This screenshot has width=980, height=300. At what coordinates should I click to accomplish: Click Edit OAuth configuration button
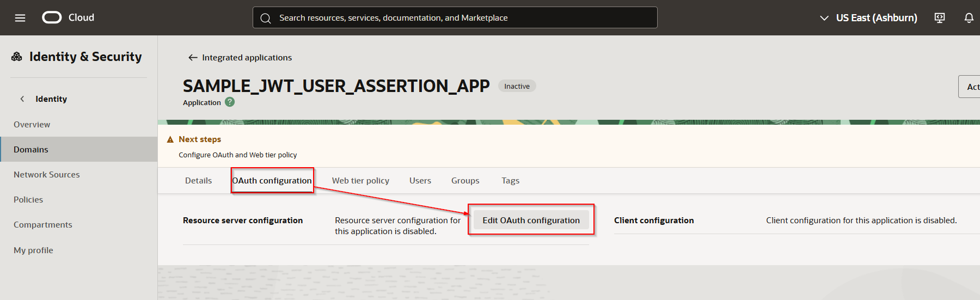[531, 220]
